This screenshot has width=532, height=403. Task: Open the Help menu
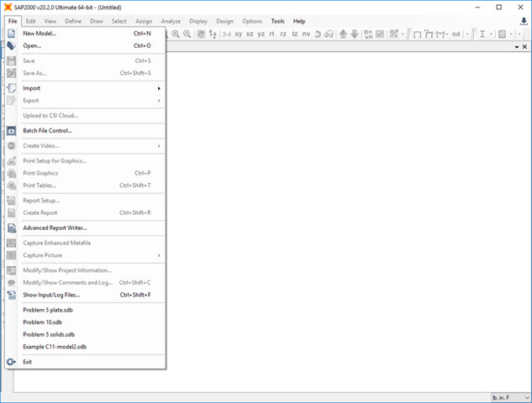(299, 21)
